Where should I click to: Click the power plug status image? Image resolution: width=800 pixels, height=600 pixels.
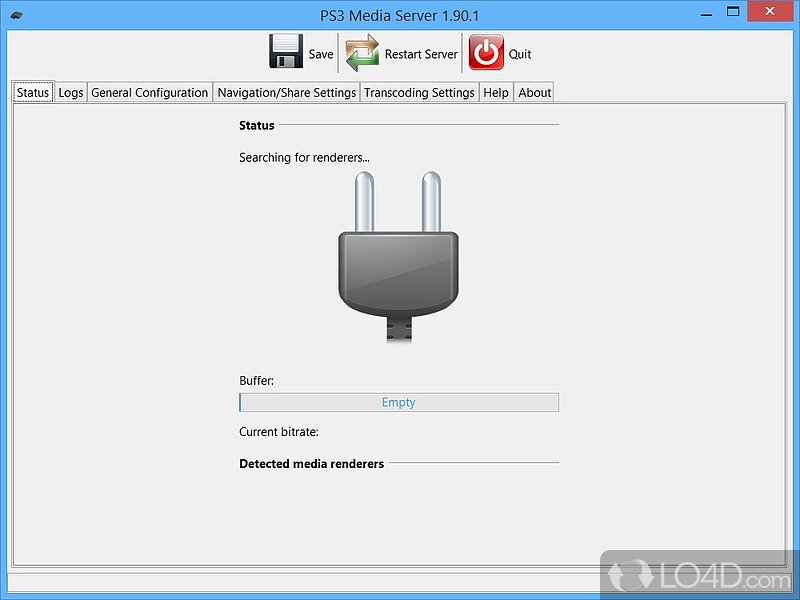click(398, 257)
